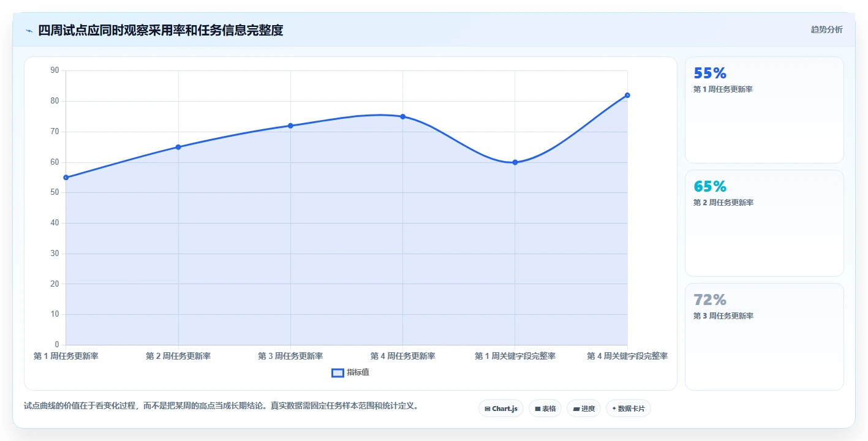Click data point for 第 3 周任务更新率

290,126
